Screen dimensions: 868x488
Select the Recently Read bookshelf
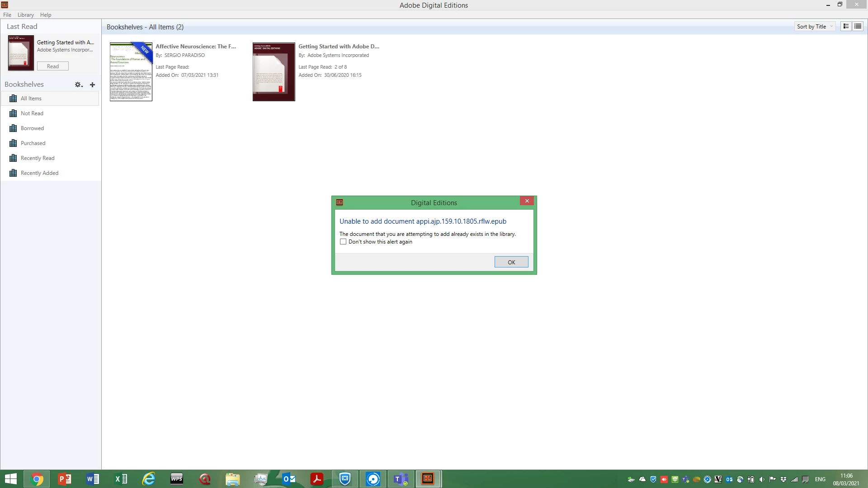[x=38, y=158]
